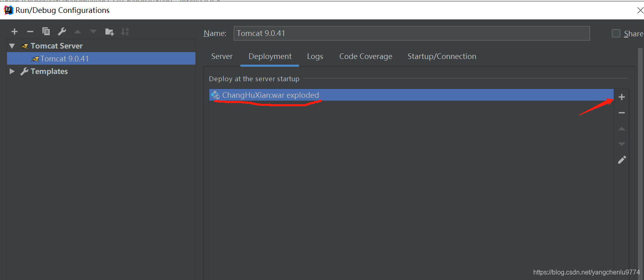The height and width of the screenshot is (280, 644).
Task: Select ChangHuXian:war exploded deployment row
Action: click(411, 95)
